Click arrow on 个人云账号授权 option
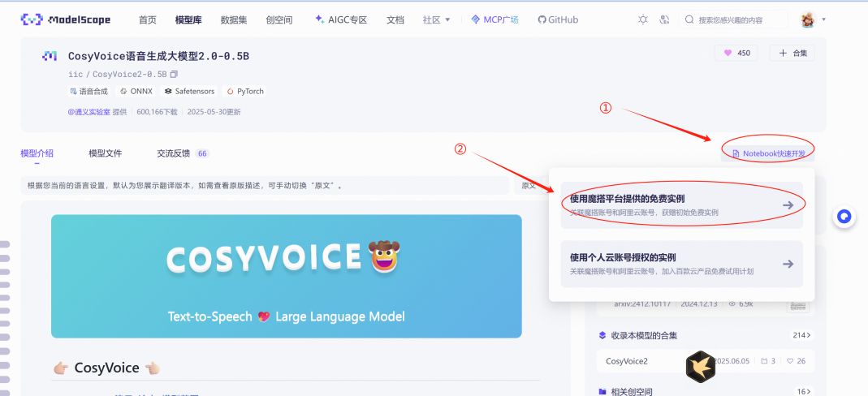Screen dimensions: 868x396 [x=788, y=265]
